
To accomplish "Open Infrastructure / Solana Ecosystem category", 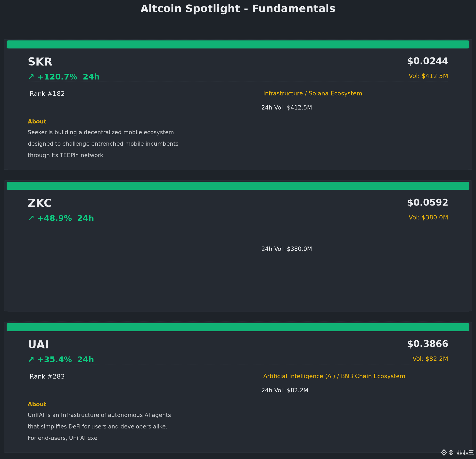I will [x=312, y=93].
